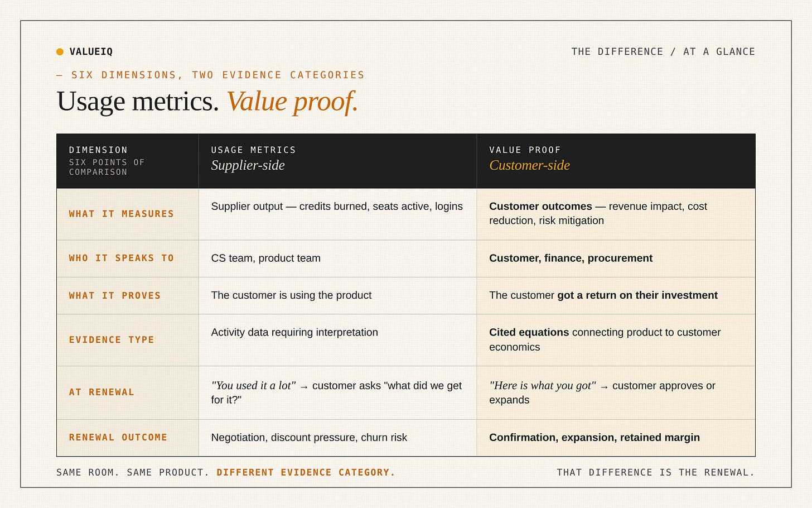Image resolution: width=812 pixels, height=508 pixels.
Task: Click the 'THE DIFFERENCE / AT A GLANCE' header text
Action: (663, 52)
